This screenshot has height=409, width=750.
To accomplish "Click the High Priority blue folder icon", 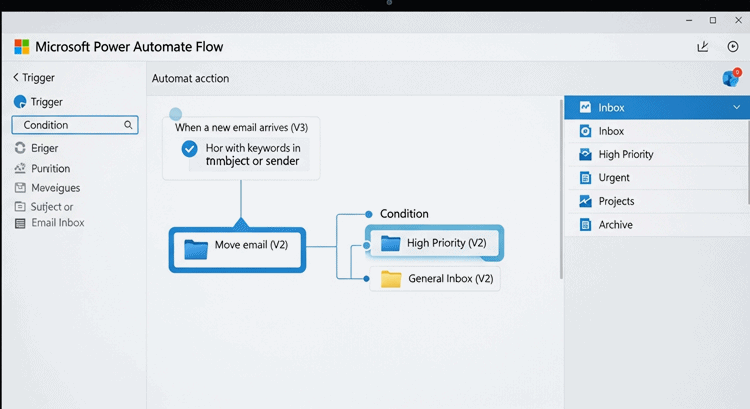I will (x=390, y=243).
